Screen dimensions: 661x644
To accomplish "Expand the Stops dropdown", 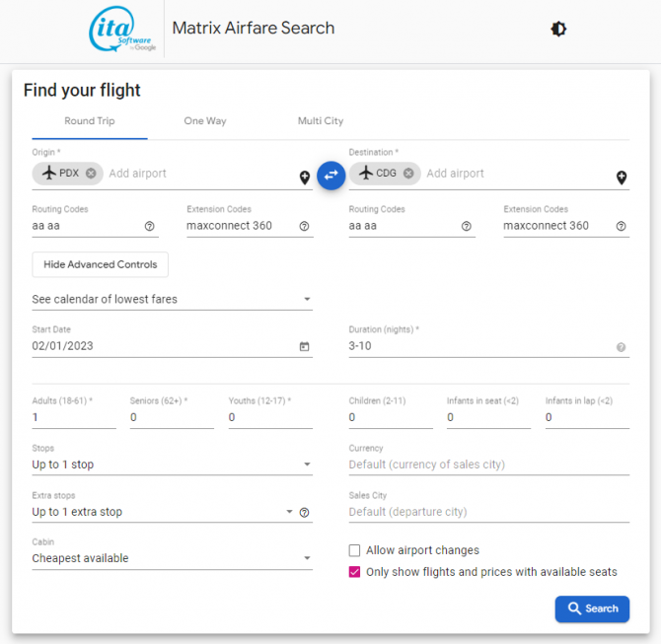I will coord(172,465).
